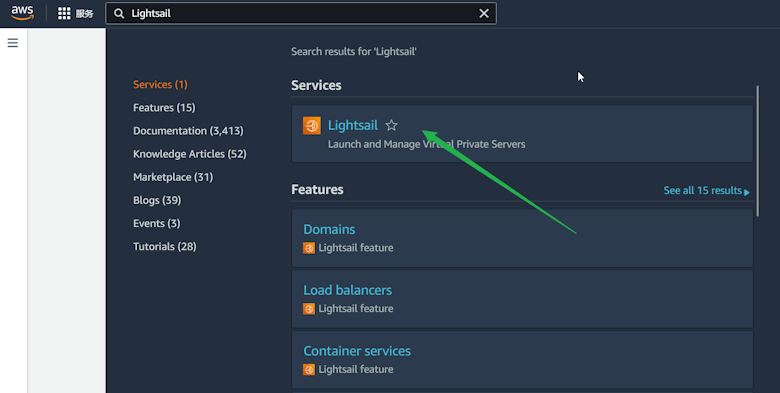Click the Lightsail icon under Domains
This screenshot has height=393, width=780.
(309, 248)
